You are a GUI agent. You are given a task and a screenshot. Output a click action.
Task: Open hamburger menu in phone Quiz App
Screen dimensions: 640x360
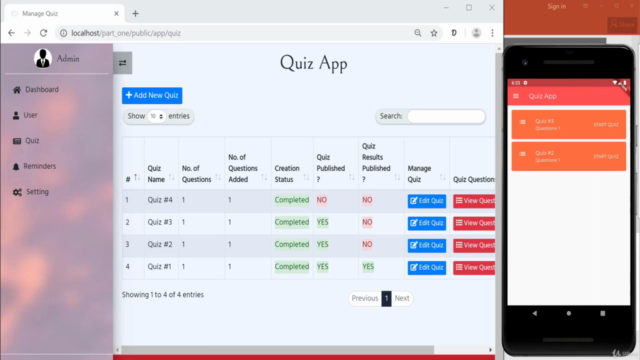[x=516, y=96]
